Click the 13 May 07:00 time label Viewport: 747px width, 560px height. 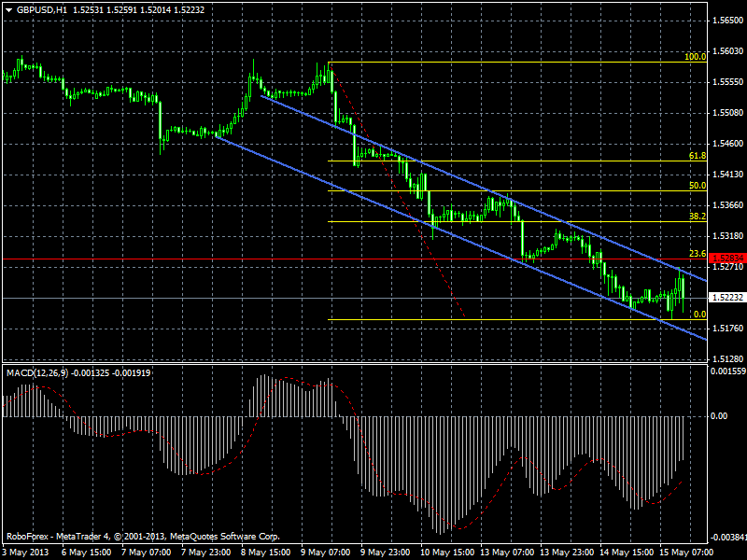507,553
